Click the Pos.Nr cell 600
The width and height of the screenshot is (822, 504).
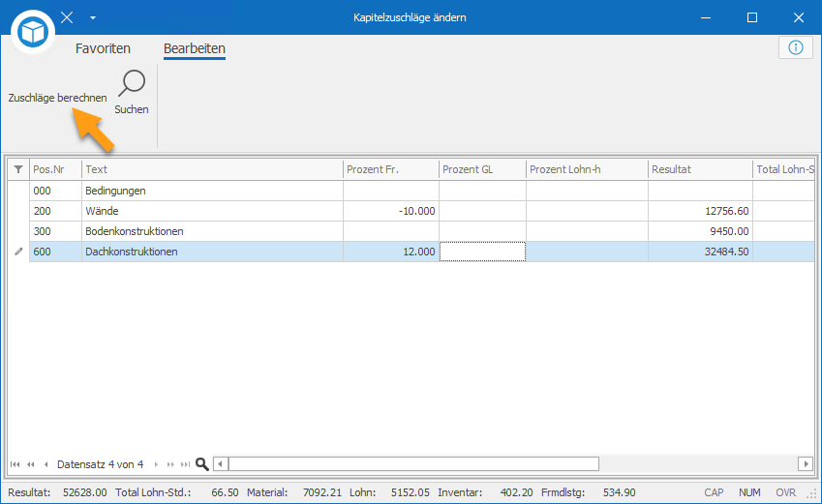tap(55, 252)
